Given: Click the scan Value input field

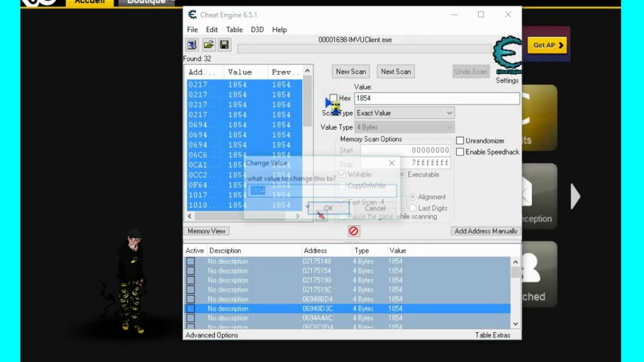Looking at the screenshot, I should (437, 98).
